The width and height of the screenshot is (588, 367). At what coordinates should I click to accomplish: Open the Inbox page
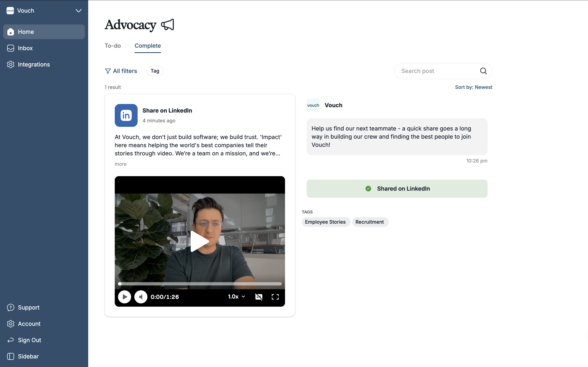(25, 48)
